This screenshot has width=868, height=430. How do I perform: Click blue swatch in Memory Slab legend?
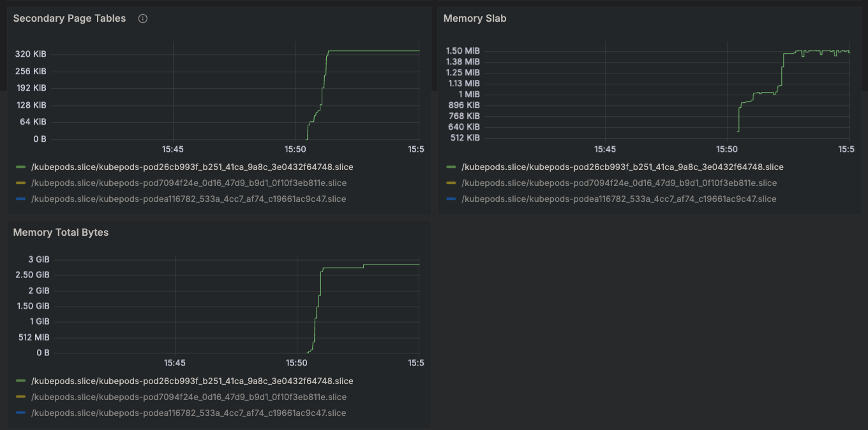pyautogui.click(x=452, y=199)
